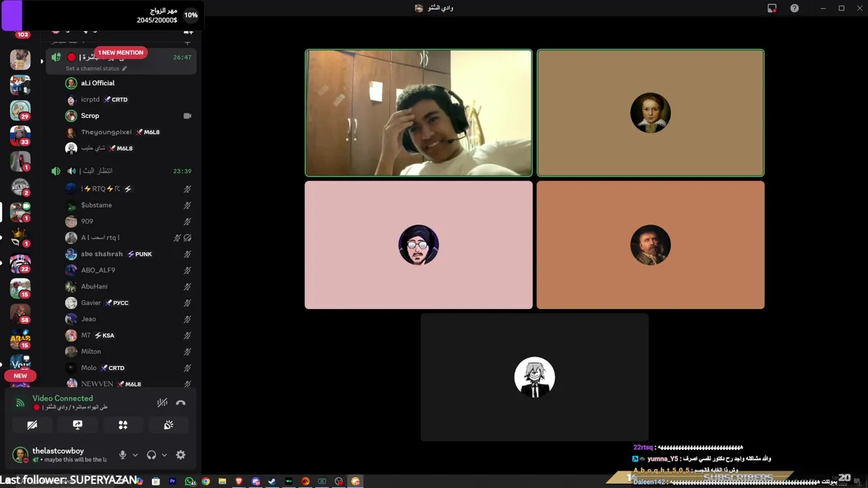Image resolution: width=868 pixels, height=488 pixels.
Task: Open activities launcher in voice panel
Action: pyautogui.click(x=123, y=425)
